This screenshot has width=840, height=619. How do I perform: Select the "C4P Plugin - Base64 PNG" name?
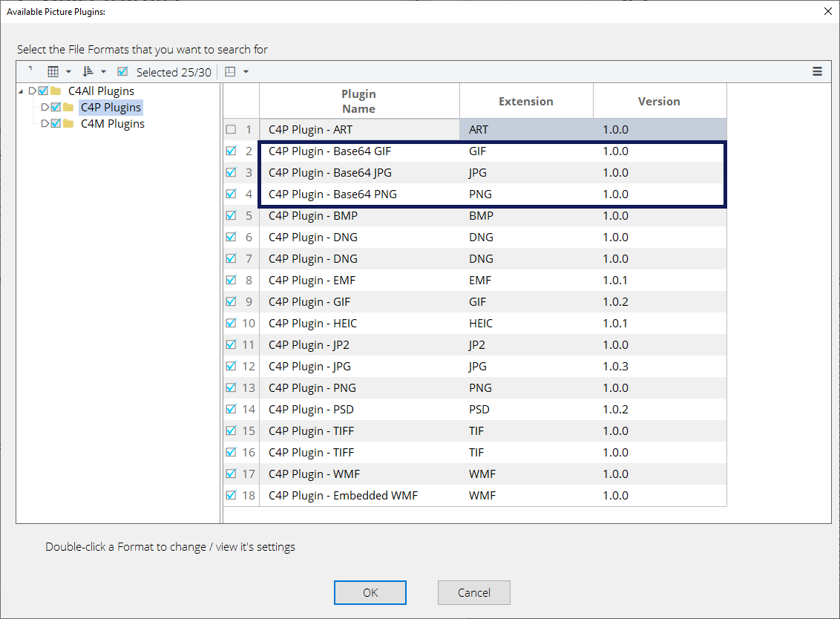(332, 194)
